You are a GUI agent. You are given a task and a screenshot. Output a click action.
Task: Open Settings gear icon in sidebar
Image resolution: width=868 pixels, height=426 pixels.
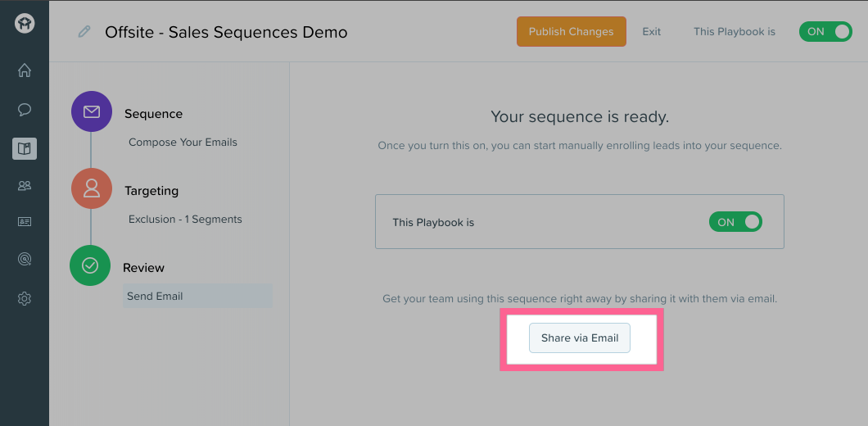[25, 299]
